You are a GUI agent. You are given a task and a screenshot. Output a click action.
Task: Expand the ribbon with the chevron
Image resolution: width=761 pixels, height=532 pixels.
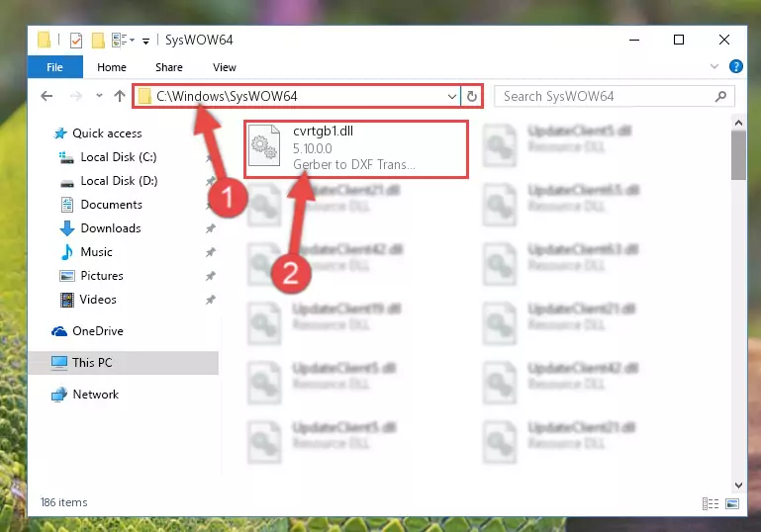coord(713,66)
